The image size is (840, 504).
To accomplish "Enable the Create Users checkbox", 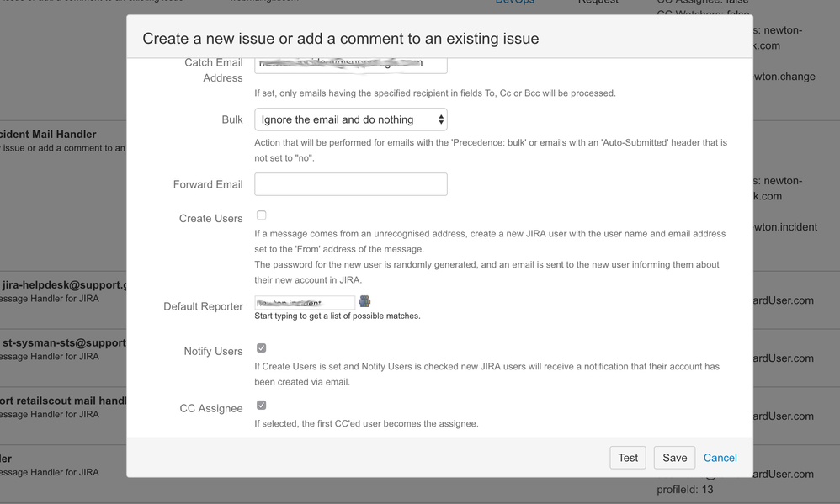I will 262,215.
